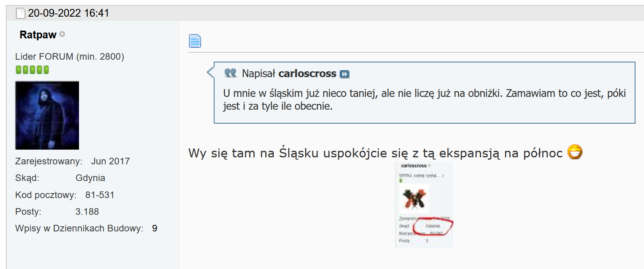Open Ratpaw's avatar image

tap(47, 115)
